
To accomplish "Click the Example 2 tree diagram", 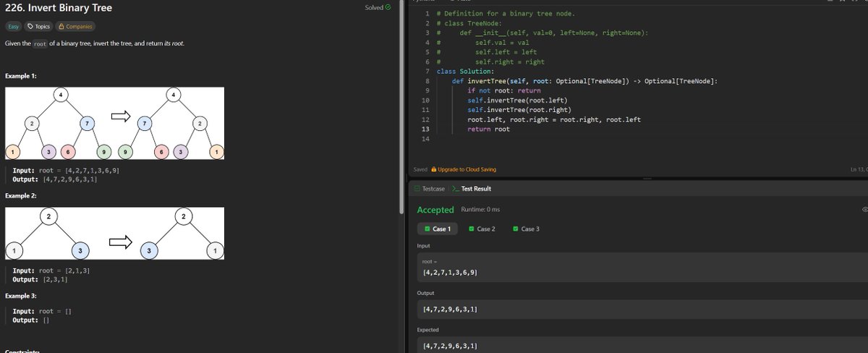I will point(114,234).
